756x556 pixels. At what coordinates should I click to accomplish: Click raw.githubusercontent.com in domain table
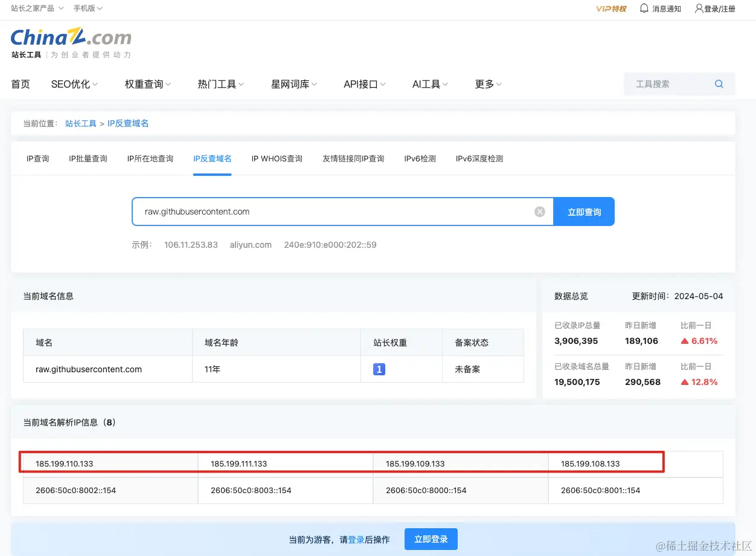(89, 369)
